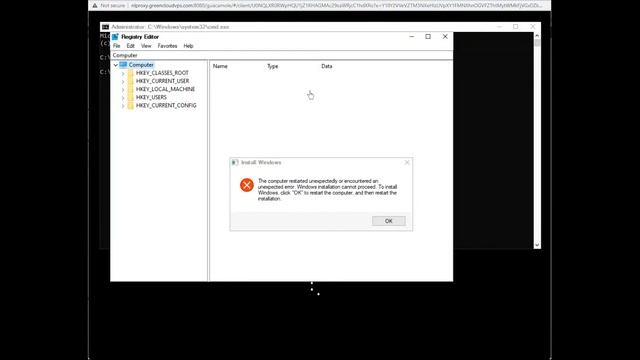
Task: Select the Computer tree item
Action: tap(141, 65)
